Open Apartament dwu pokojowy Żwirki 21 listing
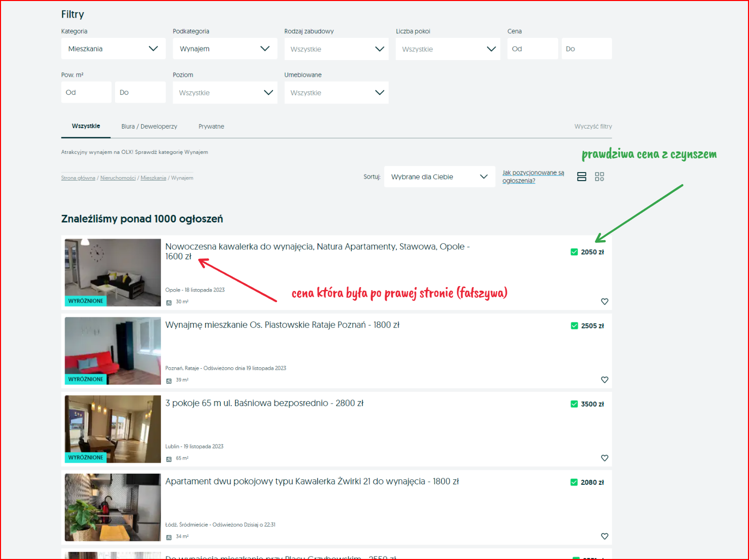 (312, 481)
